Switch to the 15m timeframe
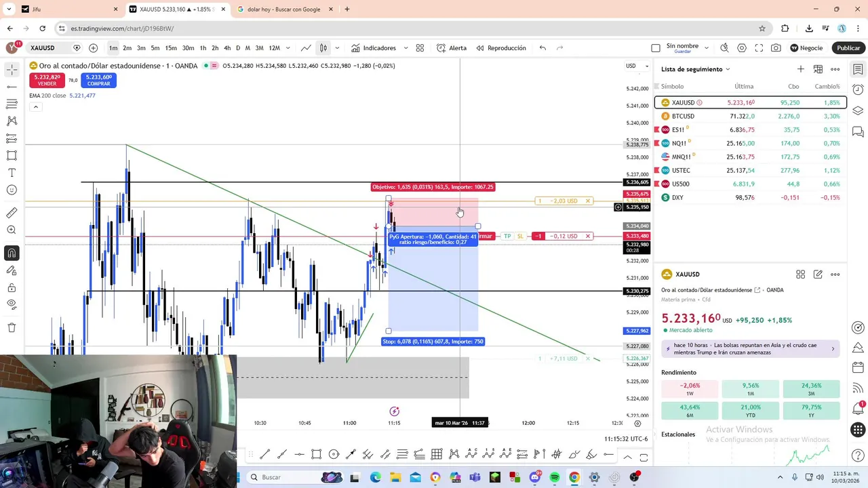 click(x=171, y=48)
